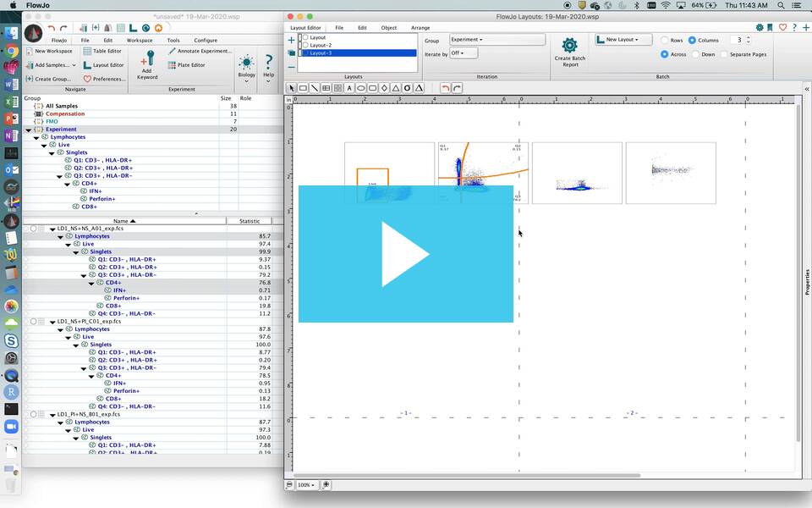Select the ellipse shape tool

tap(361, 88)
